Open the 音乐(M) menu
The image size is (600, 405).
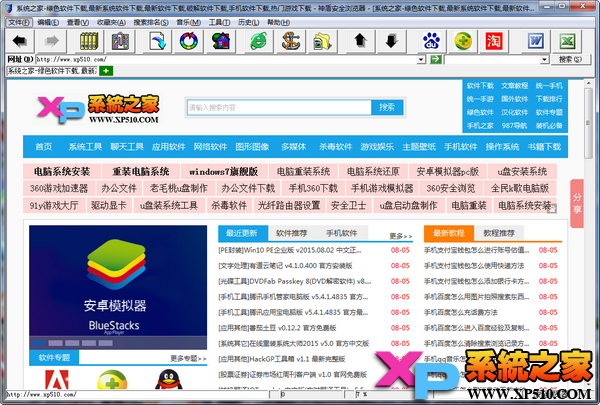pyautogui.click(x=188, y=23)
